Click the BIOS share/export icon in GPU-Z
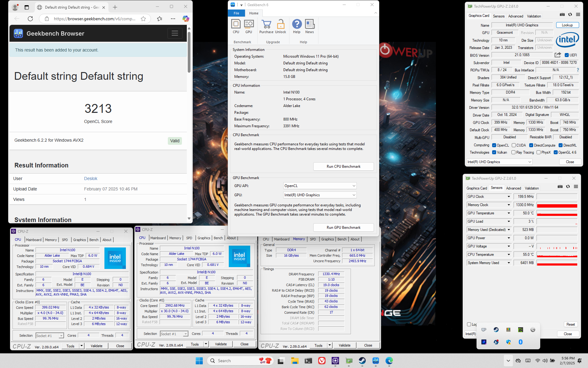Viewport: 588px width, 368px height. click(x=558, y=55)
